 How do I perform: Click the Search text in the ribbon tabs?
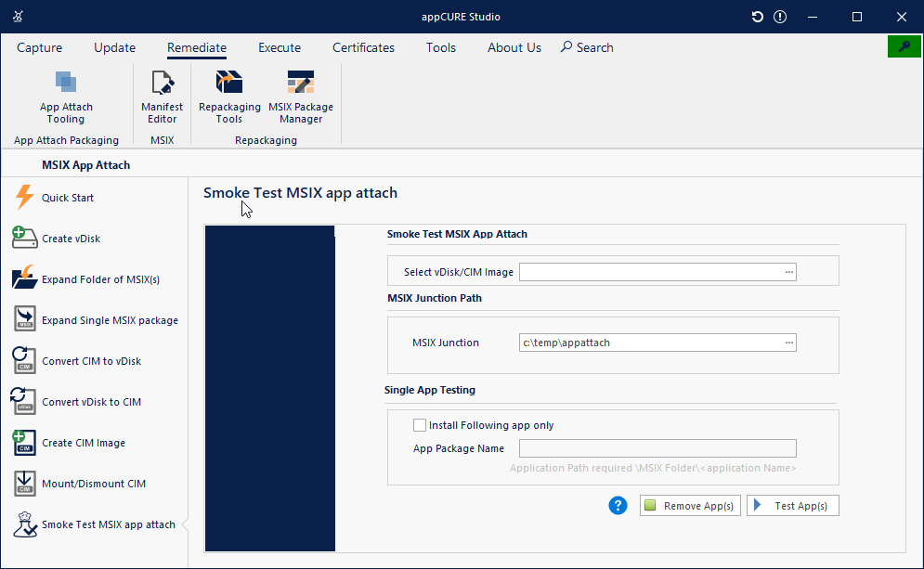594,47
